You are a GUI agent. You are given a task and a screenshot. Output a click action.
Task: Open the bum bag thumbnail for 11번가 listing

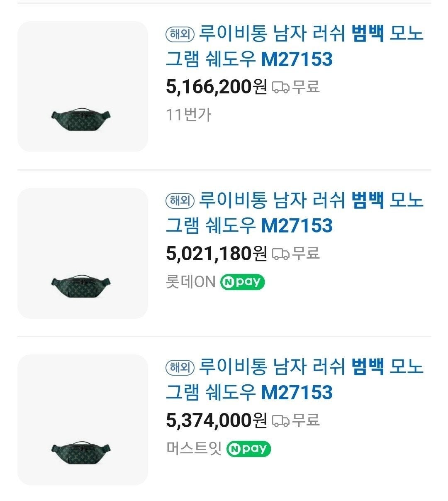click(x=83, y=86)
